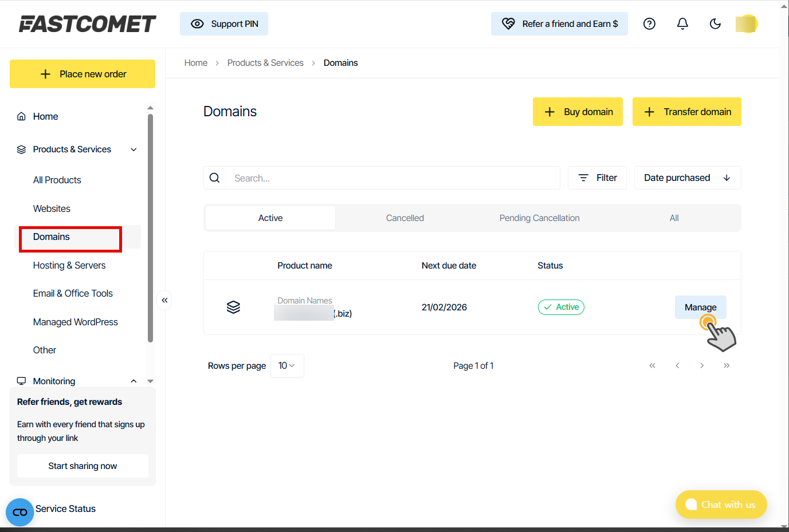Open Email & Office Tools
Image resolution: width=789 pixels, height=532 pixels.
[x=73, y=293]
